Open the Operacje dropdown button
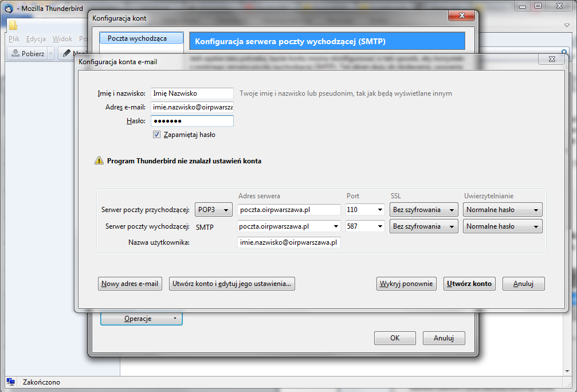This screenshot has width=577, height=392. pyautogui.click(x=142, y=319)
